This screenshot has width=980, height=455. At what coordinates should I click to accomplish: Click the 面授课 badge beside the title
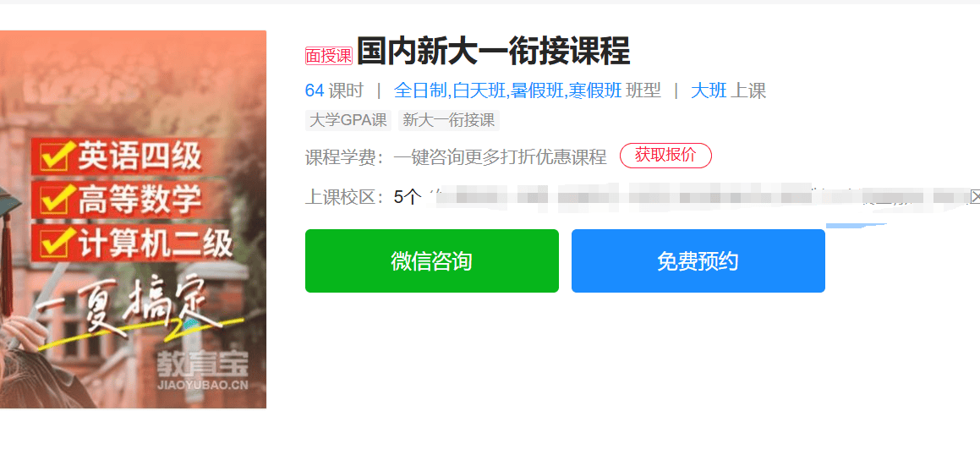(329, 56)
